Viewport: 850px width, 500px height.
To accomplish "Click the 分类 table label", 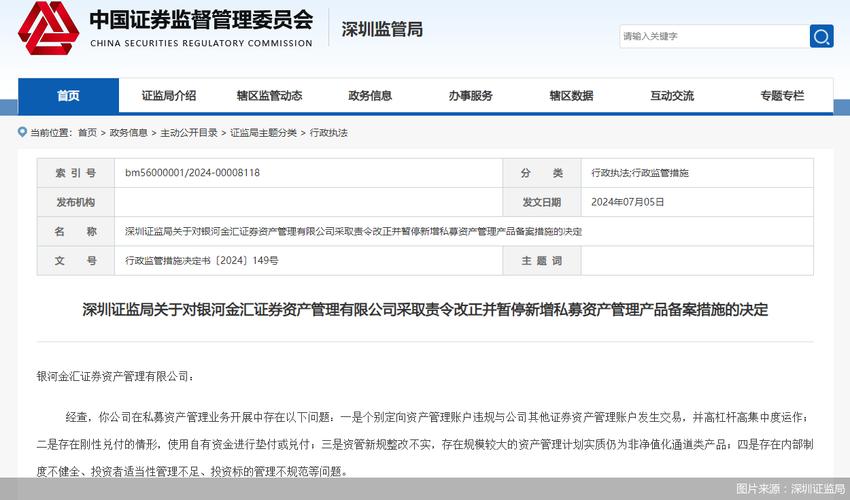I will [x=542, y=173].
